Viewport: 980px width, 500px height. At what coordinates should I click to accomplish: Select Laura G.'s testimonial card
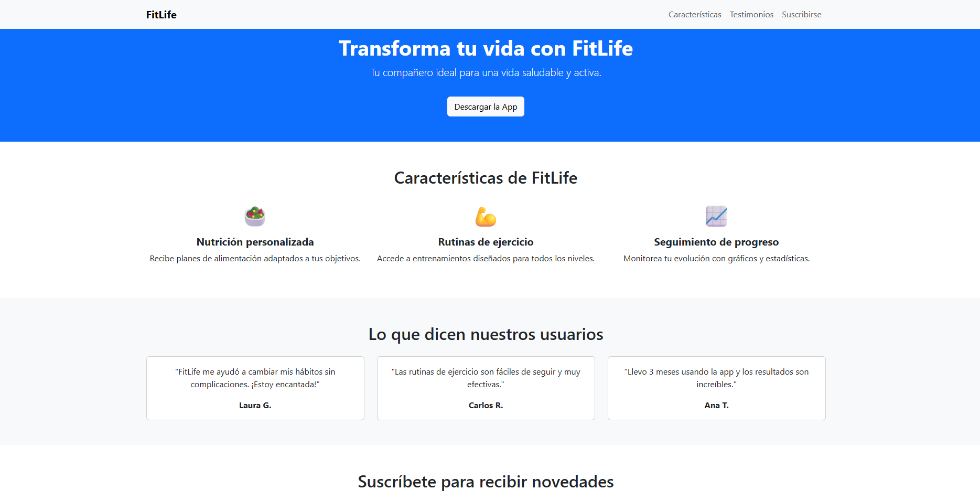click(x=255, y=388)
